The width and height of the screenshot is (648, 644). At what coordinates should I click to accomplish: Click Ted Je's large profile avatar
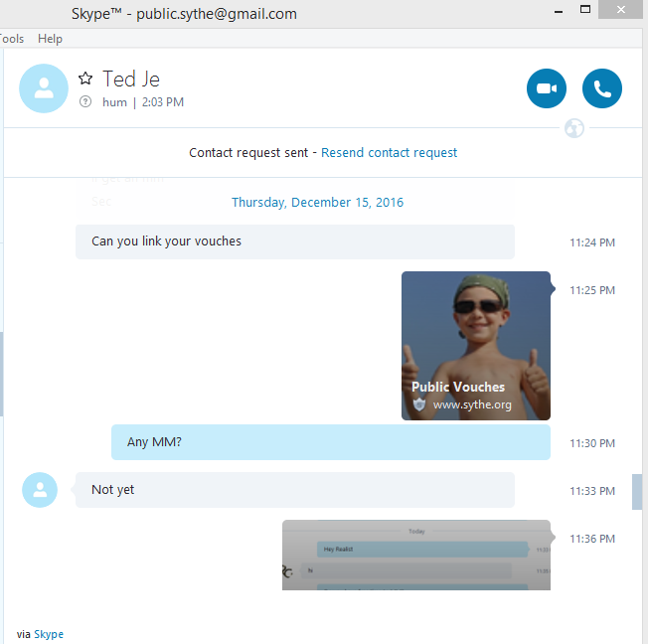click(44, 88)
